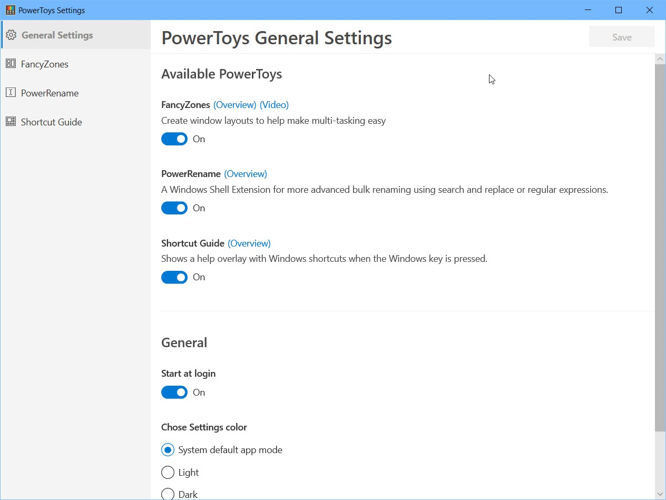
Task: Switch to Shortcut Guide settings
Action: [x=76, y=122]
